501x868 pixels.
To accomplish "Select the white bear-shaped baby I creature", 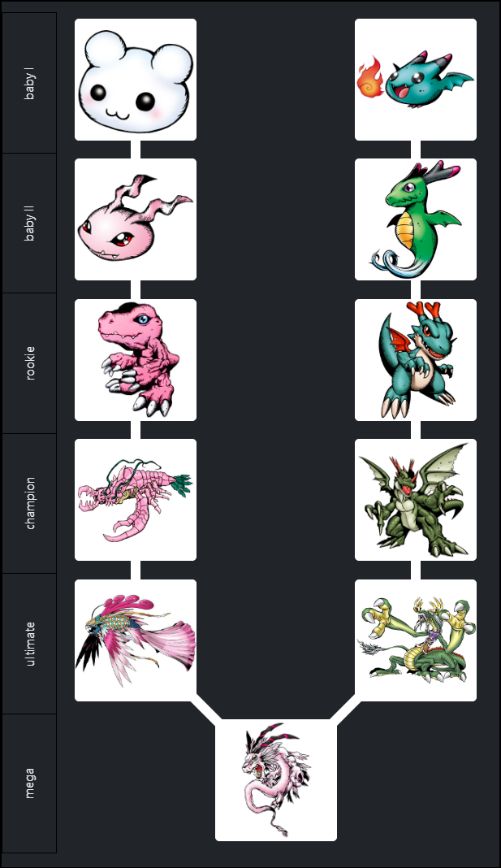I will pos(136,79).
